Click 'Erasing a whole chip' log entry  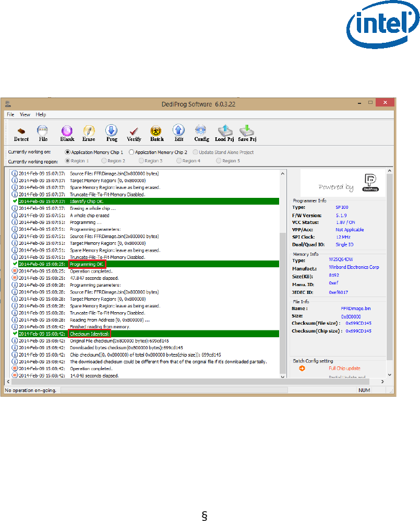point(93,208)
